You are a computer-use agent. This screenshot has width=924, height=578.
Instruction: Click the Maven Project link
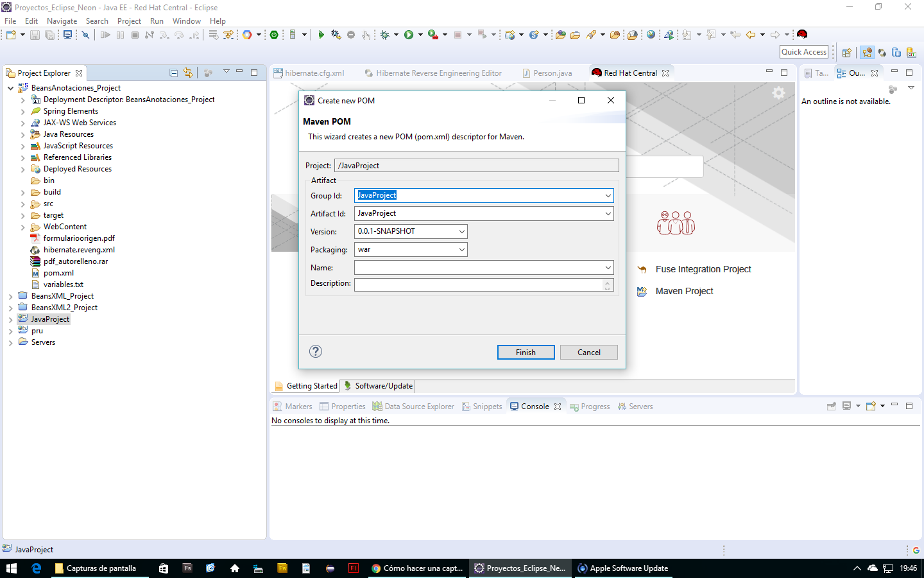point(684,291)
